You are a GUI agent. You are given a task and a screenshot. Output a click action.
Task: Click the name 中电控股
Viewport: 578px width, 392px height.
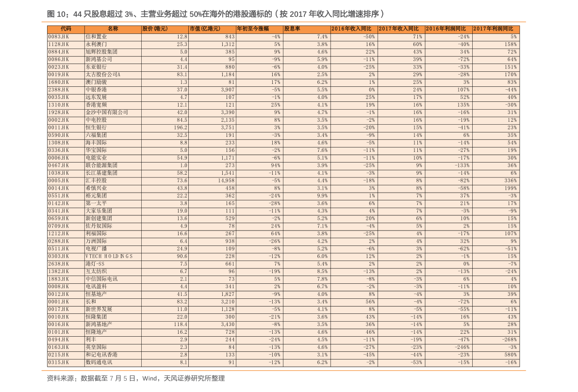pos(96,120)
